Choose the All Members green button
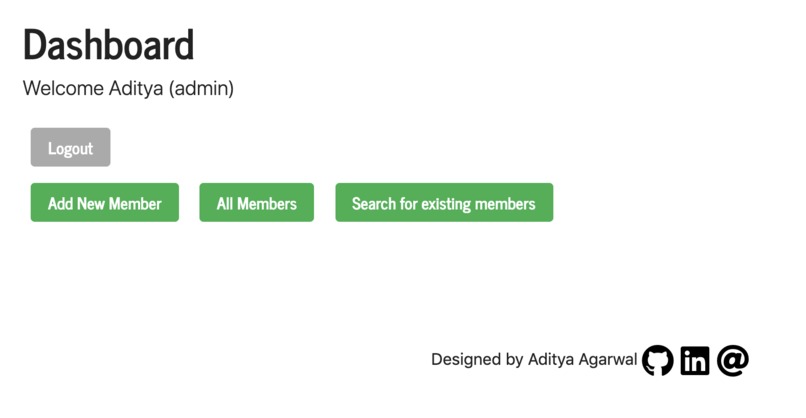This screenshot has width=806, height=418. click(x=257, y=203)
